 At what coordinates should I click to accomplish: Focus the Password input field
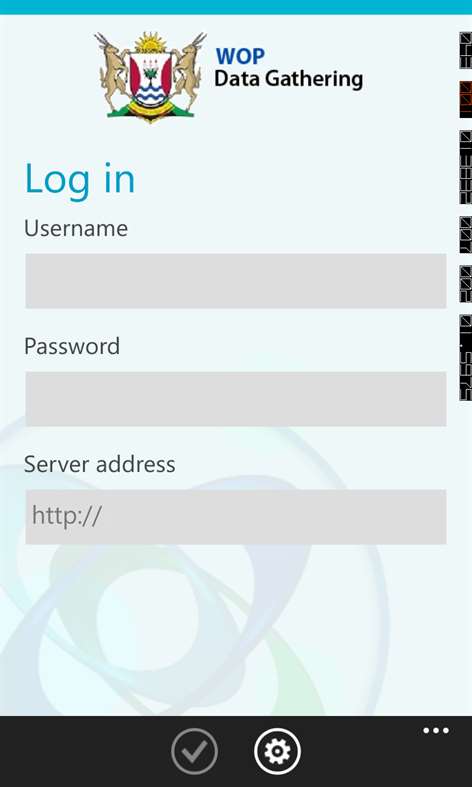tap(235, 399)
